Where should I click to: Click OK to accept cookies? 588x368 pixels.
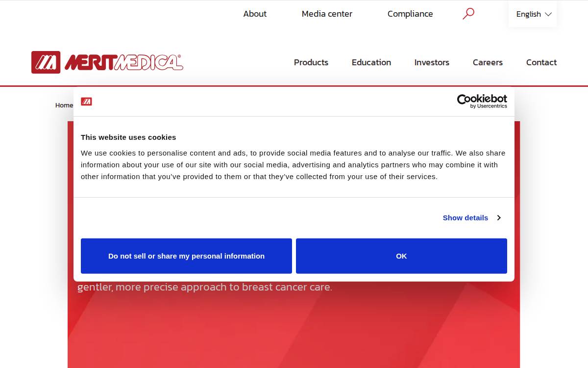(x=401, y=256)
